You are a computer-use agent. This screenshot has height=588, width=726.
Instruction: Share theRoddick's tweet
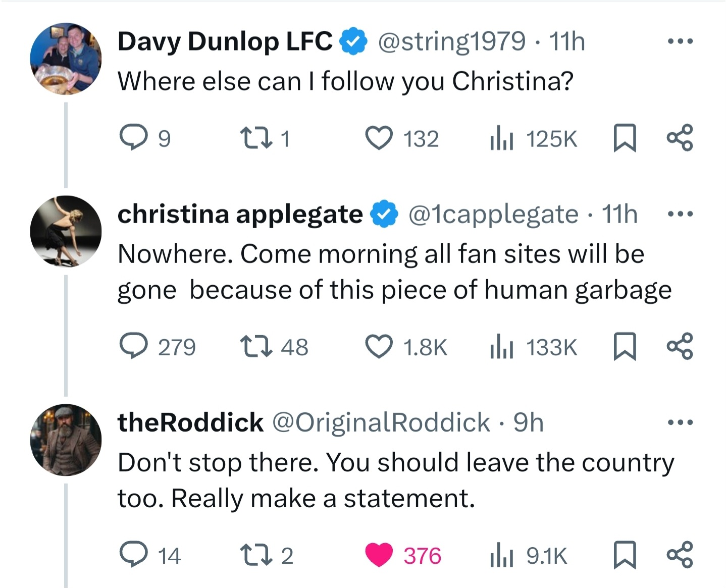point(680,555)
